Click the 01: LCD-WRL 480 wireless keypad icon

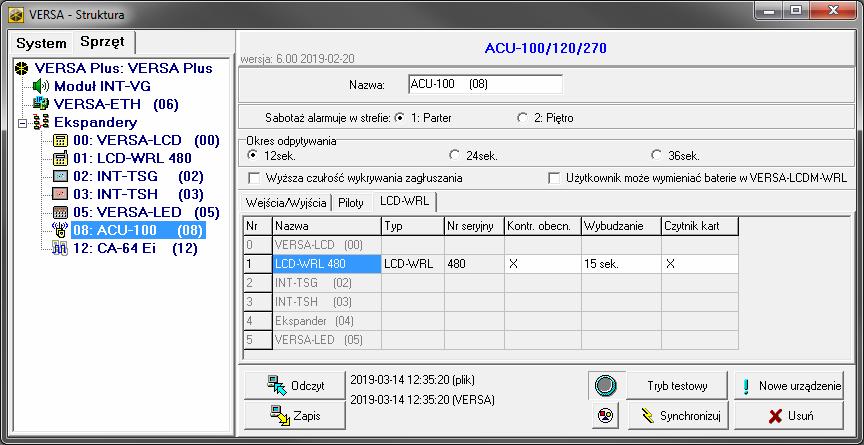[60, 159]
